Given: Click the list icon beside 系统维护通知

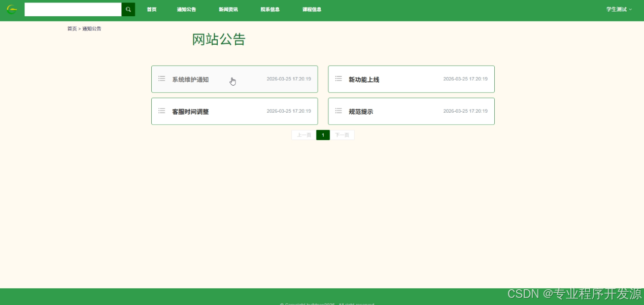Looking at the screenshot, I should pos(162,79).
